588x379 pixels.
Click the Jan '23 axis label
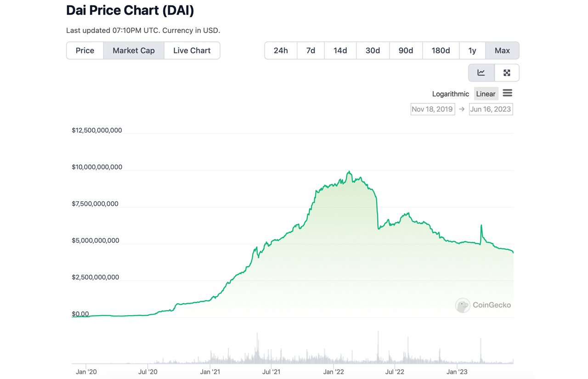[x=457, y=372]
